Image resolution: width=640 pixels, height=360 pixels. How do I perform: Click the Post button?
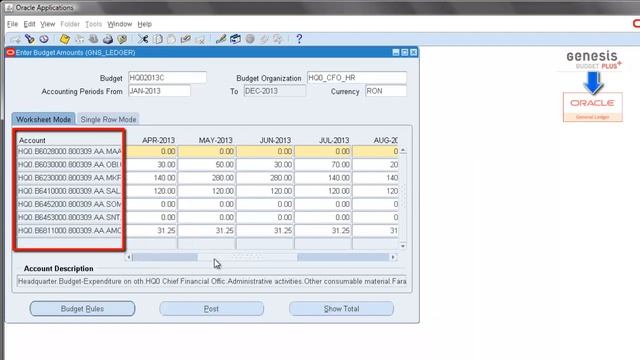point(211,309)
